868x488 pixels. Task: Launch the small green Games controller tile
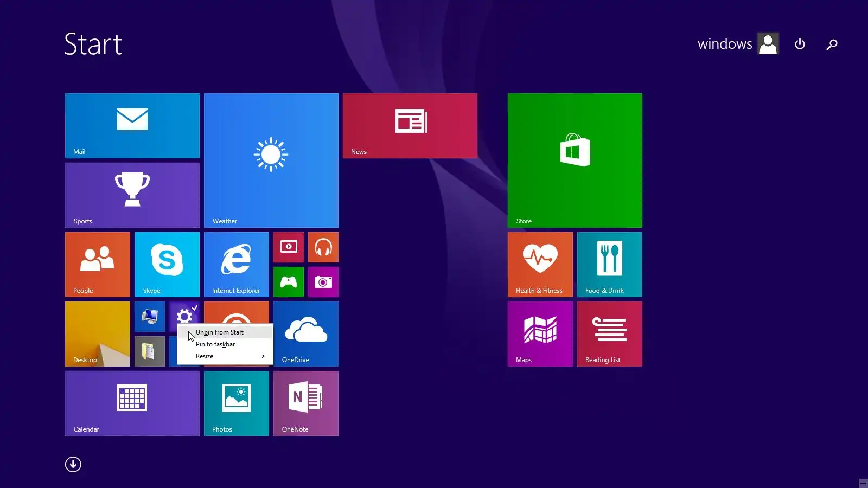pos(289,282)
